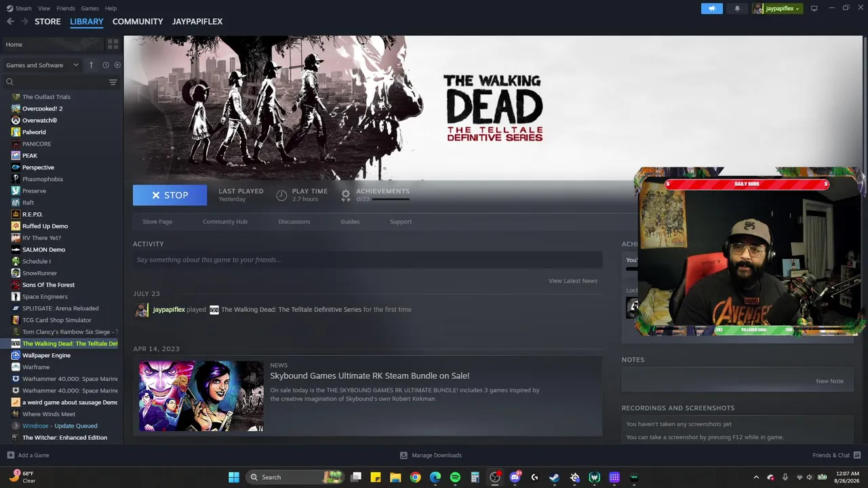The height and width of the screenshot is (488, 868).
Task: Sort library using the up-arrow icon
Action: point(92,65)
